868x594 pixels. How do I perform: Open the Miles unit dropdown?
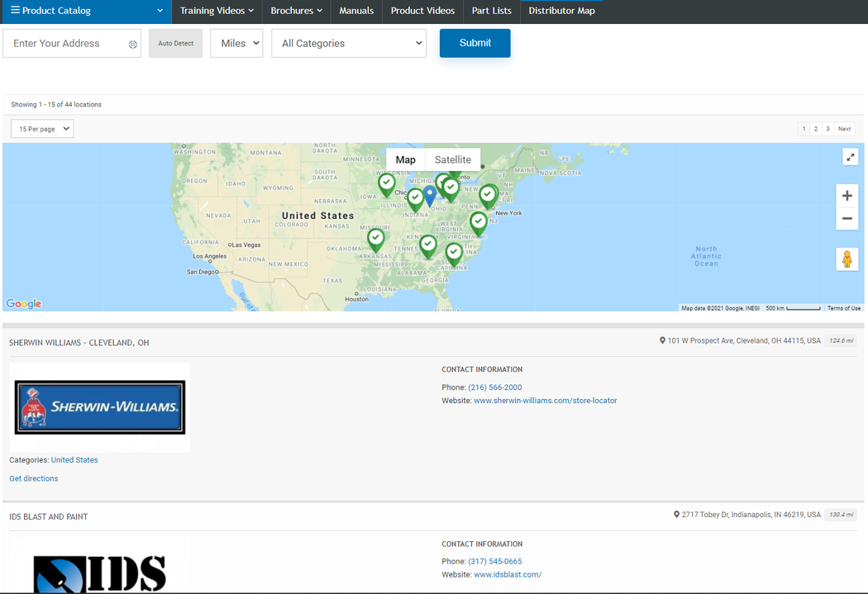(236, 43)
